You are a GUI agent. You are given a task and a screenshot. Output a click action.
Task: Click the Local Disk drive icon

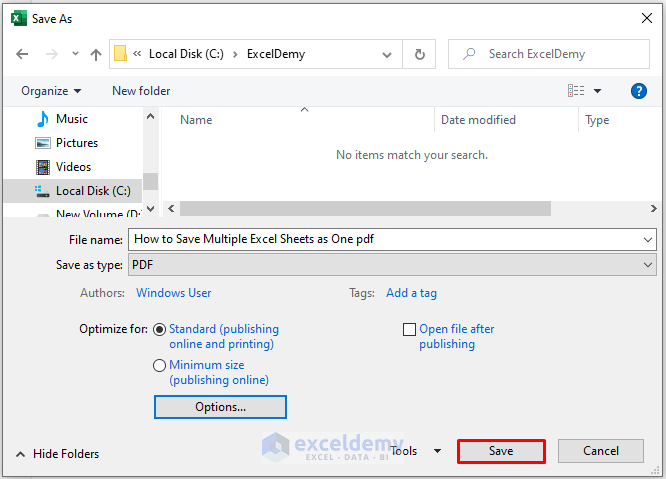[42, 192]
